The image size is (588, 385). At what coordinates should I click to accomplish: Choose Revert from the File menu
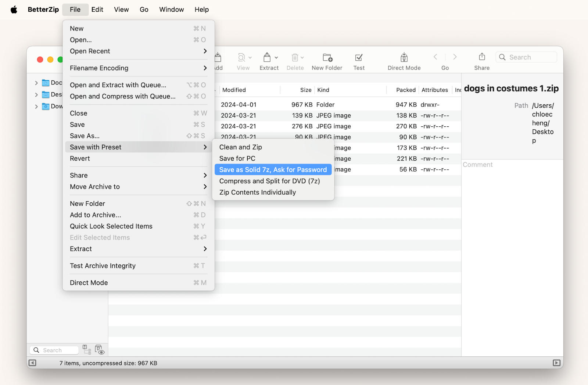[x=139, y=158]
